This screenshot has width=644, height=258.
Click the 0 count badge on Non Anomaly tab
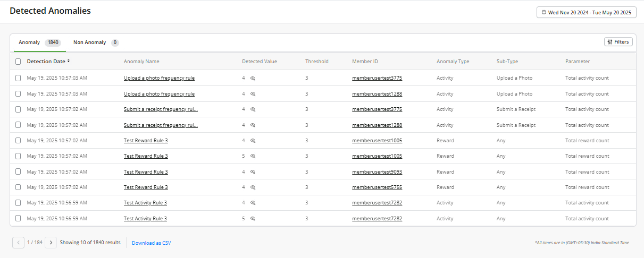[115, 42]
